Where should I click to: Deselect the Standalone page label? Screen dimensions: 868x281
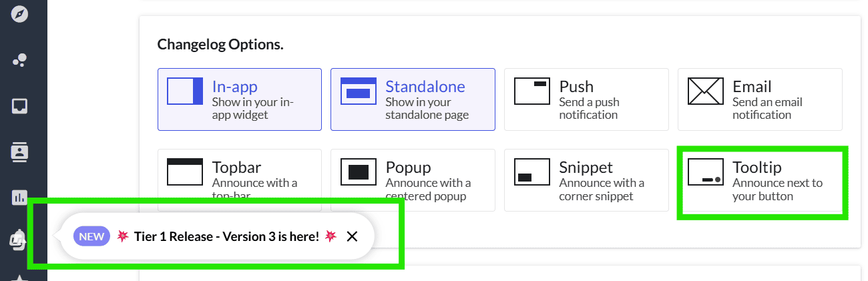[413, 99]
